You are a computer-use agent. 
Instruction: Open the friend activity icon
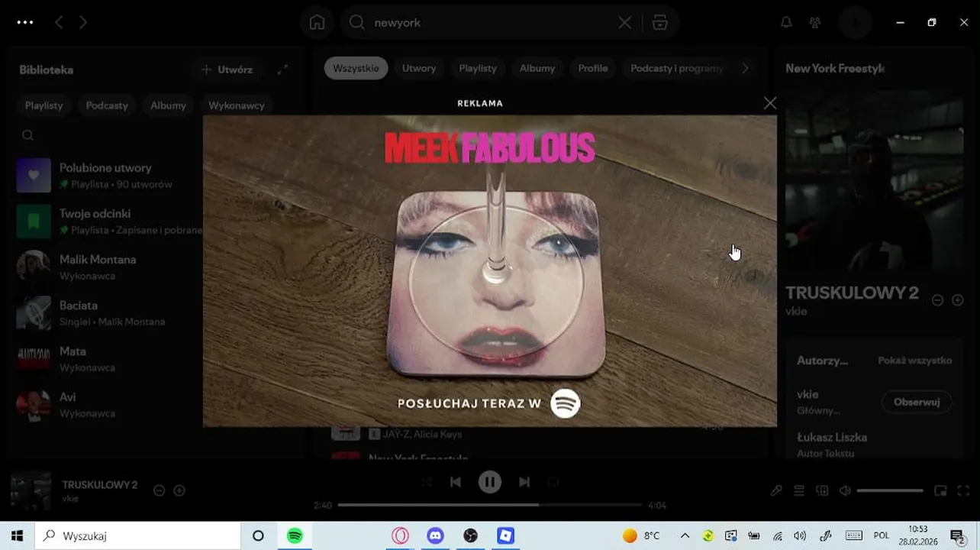click(x=815, y=23)
